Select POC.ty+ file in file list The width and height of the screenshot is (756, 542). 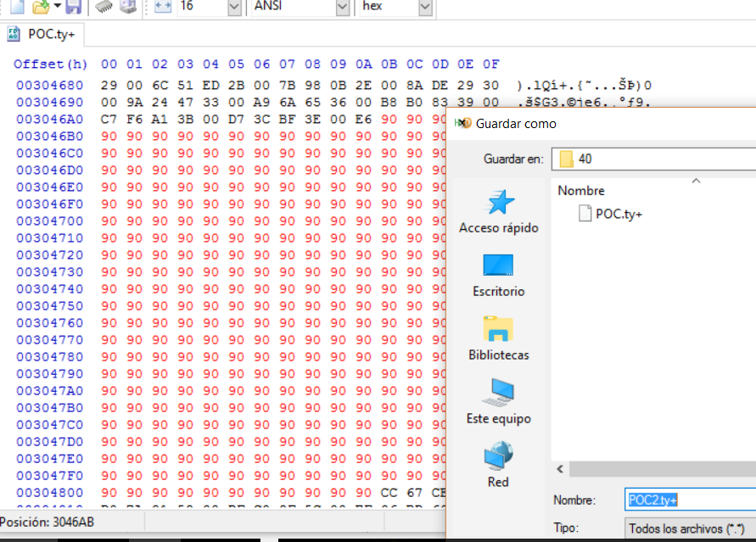[x=619, y=214]
